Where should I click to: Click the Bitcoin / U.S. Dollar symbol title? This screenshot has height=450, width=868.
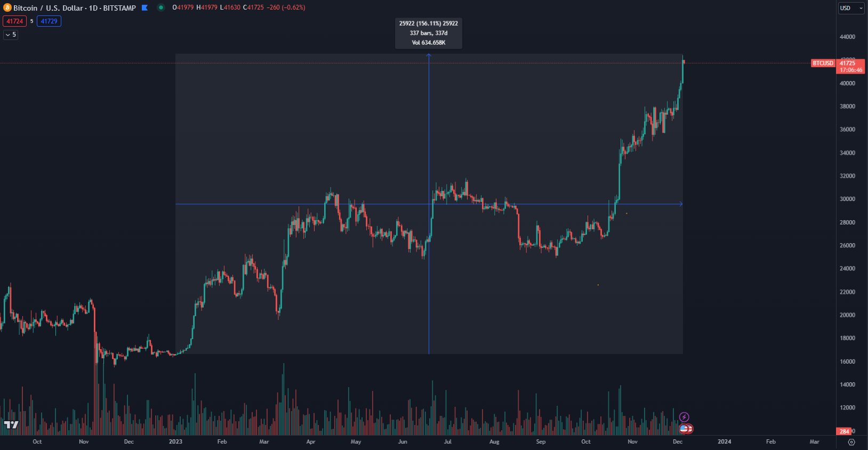point(75,8)
